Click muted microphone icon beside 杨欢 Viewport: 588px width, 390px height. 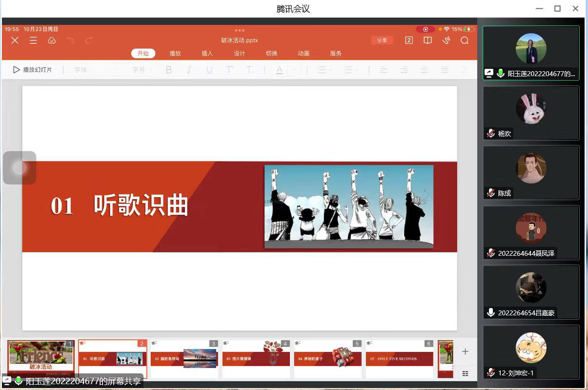pyautogui.click(x=491, y=133)
